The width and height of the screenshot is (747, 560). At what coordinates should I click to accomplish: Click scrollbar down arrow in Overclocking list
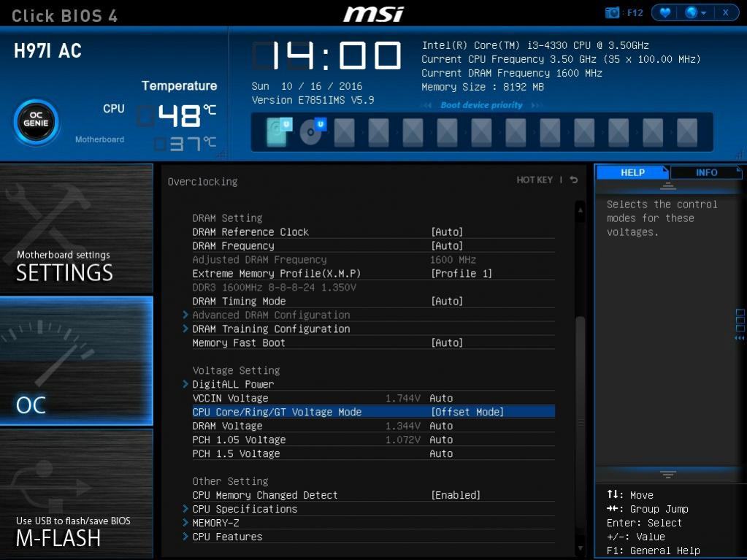[581, 548]
